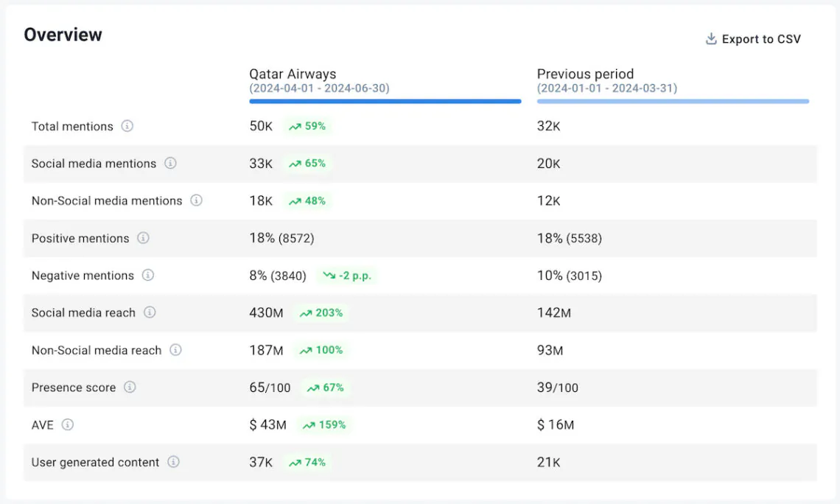Show AVE info tooltip icon
Viewport: 840px width, 504px height.
coord(68,424)
